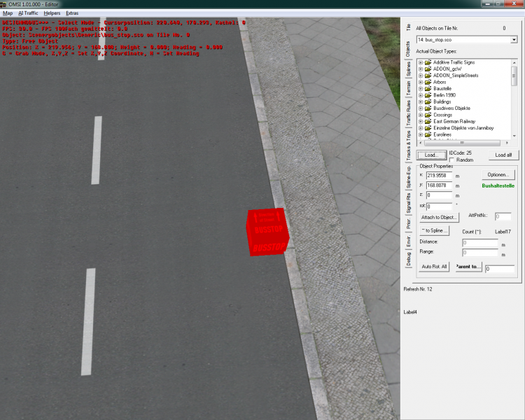
Task: Select the red BUSSTOP cube in the viewport
Action: pos(267,232)
